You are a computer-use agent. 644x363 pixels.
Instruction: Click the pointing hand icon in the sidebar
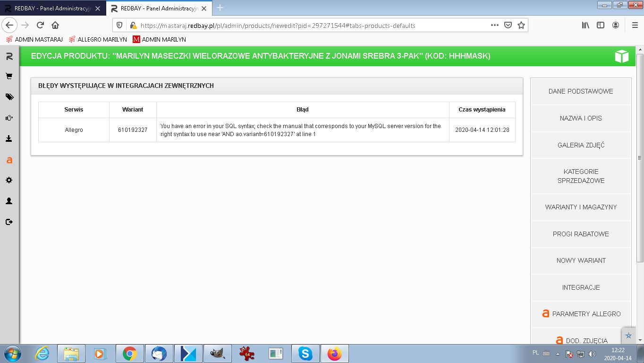point(9,118)
